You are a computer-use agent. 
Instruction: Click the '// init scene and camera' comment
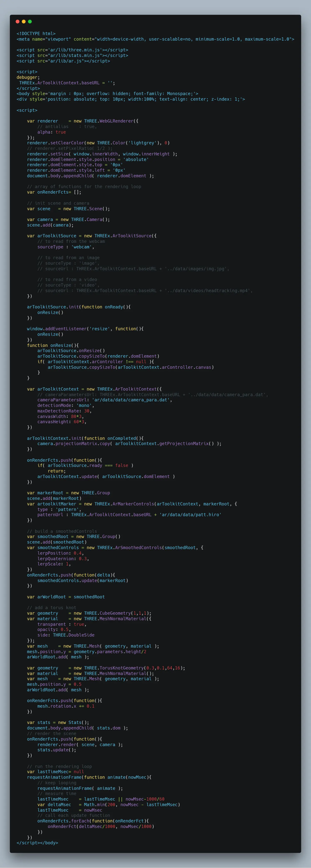coord(58,203)
